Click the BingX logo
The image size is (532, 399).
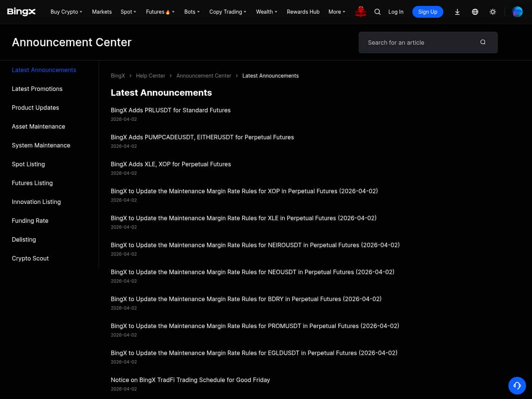coord(21,11)
